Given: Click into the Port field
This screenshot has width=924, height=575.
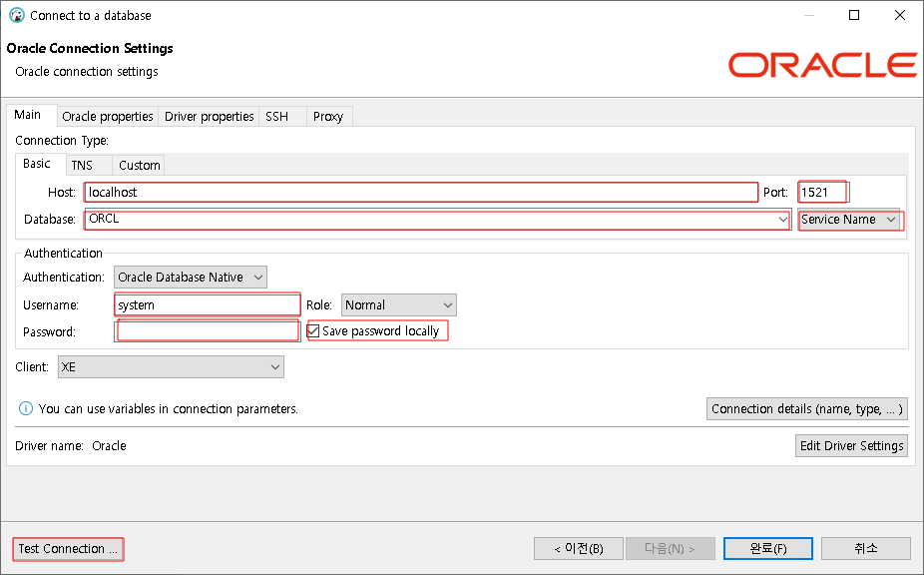Looking at the screenshot, I should coord(823,193).
